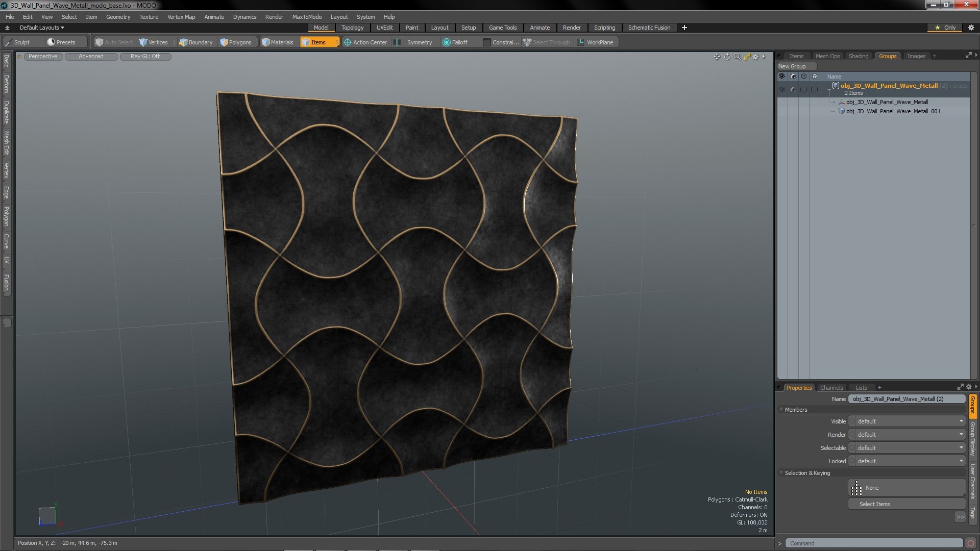980x551 pixels.
Task: Click the Select Items button
Action: click(906, 504)
